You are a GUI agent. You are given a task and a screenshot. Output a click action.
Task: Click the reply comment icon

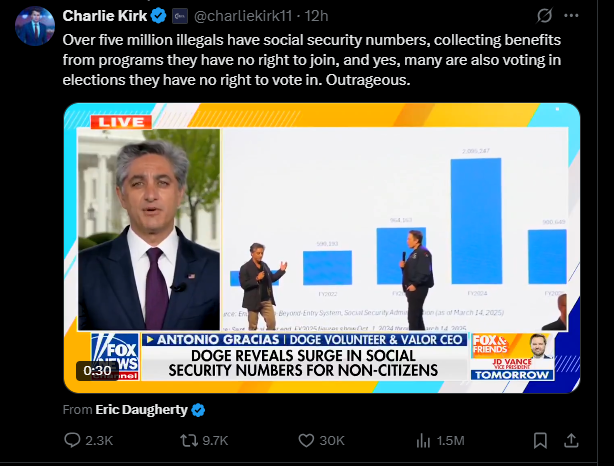[72, 440]
